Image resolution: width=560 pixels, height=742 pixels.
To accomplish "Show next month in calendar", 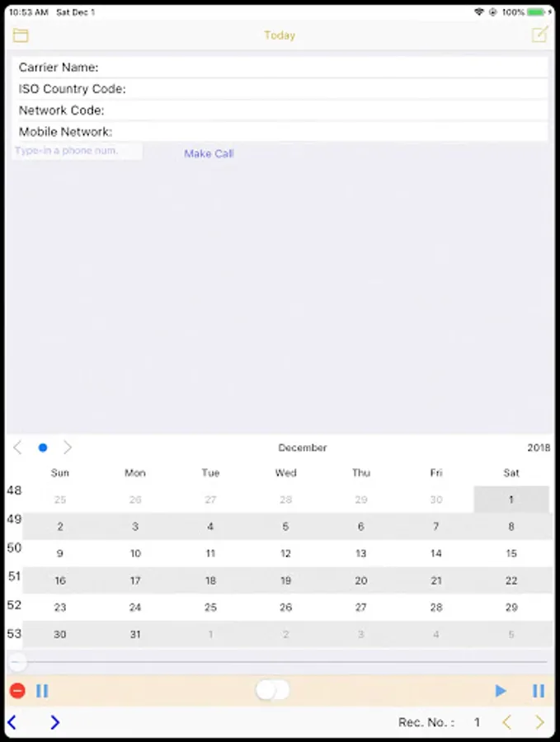I will [x=68, y=448].
